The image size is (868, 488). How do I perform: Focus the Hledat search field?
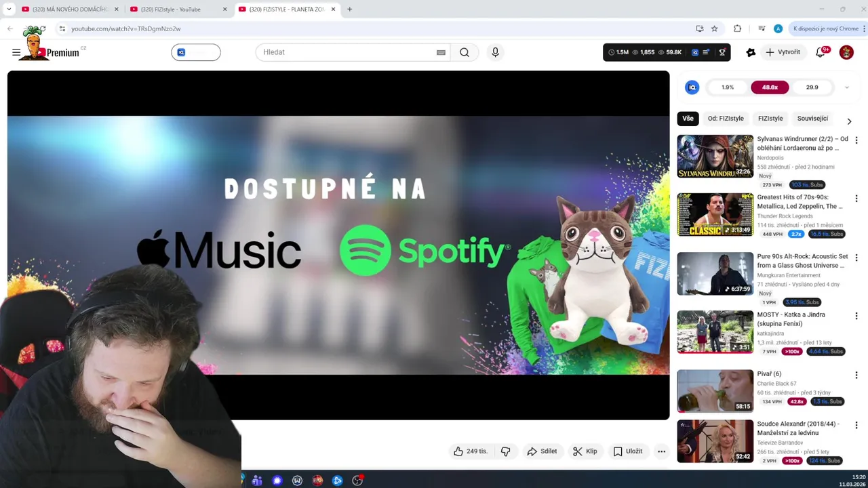(346, 52)
